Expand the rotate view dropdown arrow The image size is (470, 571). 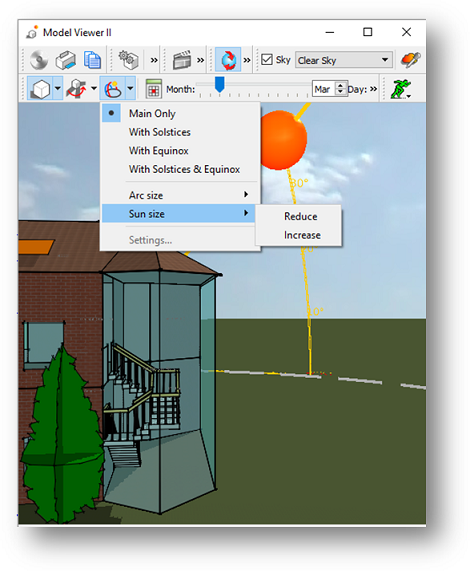coord(94,88)
